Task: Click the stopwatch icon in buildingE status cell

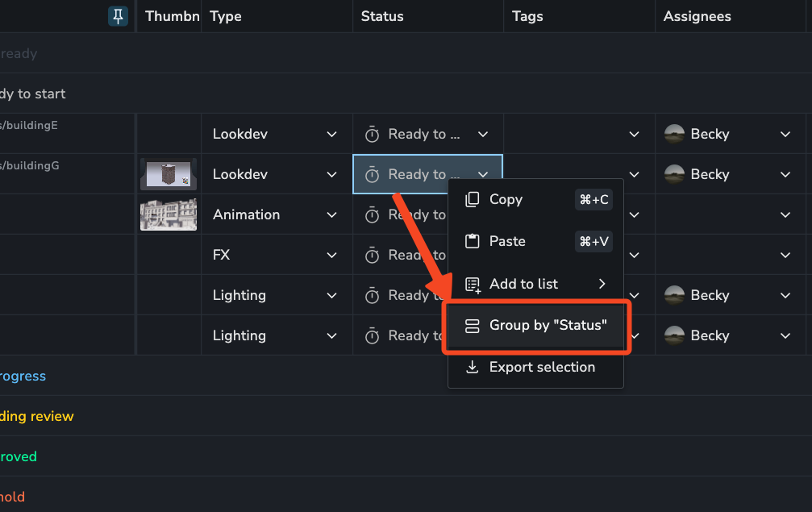Action: click(372, 134)
